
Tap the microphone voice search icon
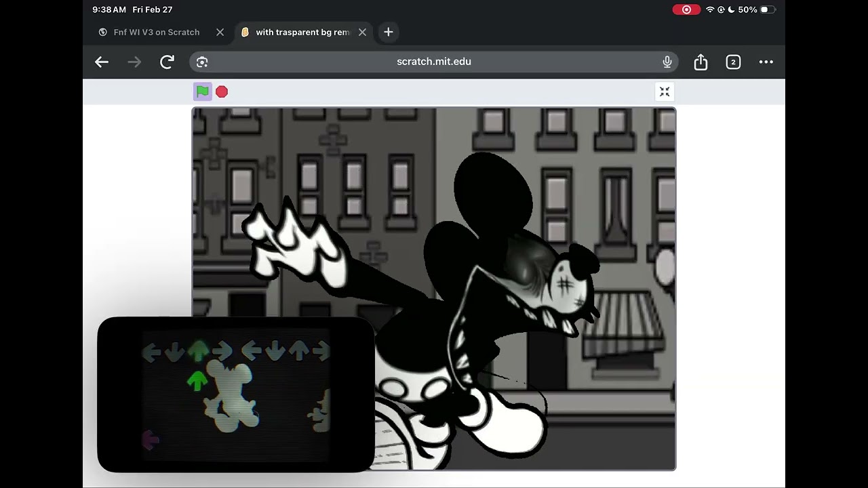tap(667, 62)
